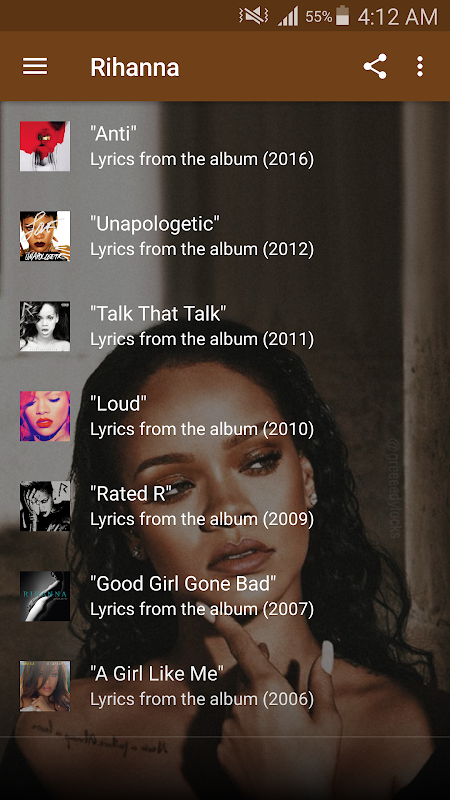Tap the share icon
450x800 pixels.
375,66
